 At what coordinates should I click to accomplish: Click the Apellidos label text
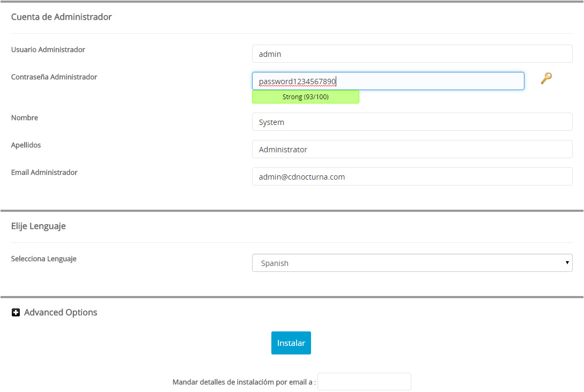pyautogui.click(x=26, y=145)
